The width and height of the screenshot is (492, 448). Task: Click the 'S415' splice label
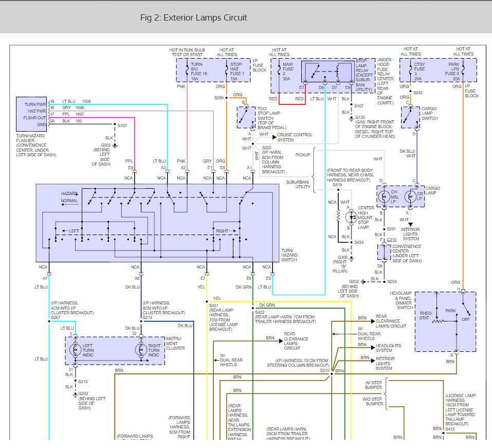click(450, 429)
